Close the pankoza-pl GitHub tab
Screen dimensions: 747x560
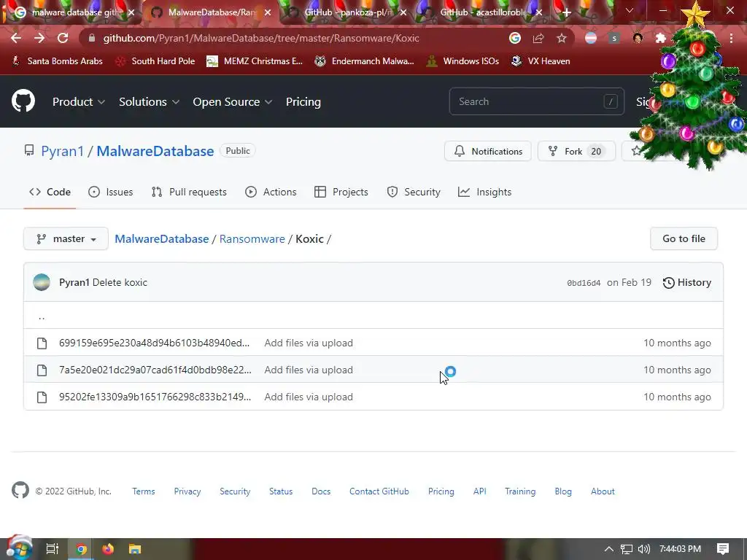point(403,12)
